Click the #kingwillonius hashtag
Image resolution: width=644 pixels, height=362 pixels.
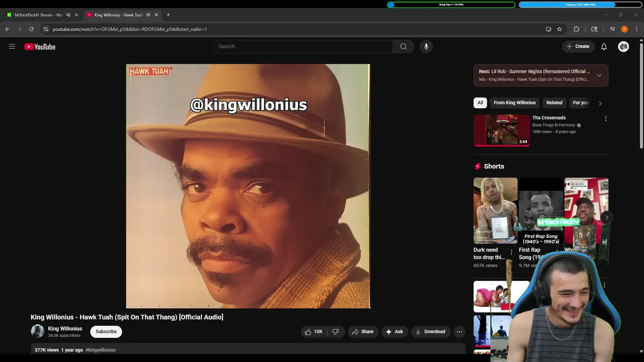[x=101, y=350]
